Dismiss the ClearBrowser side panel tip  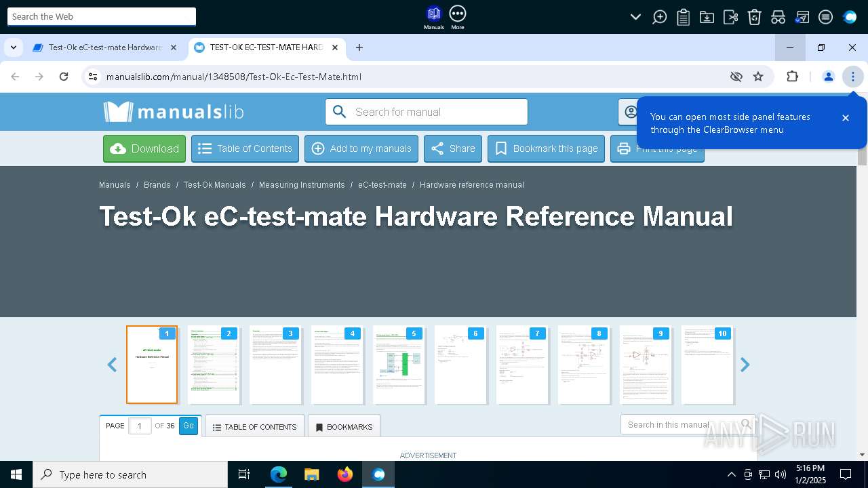point(846,118)
